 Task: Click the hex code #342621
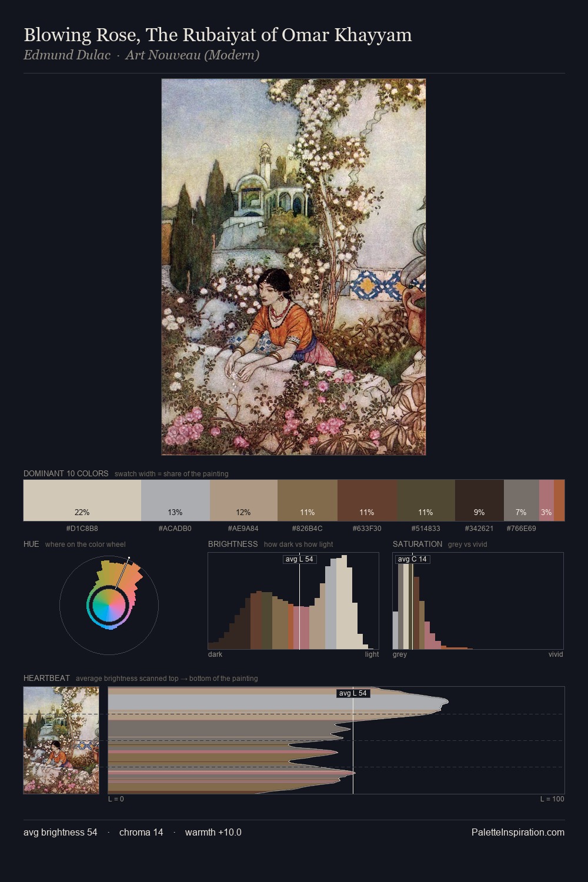(479, 528)
